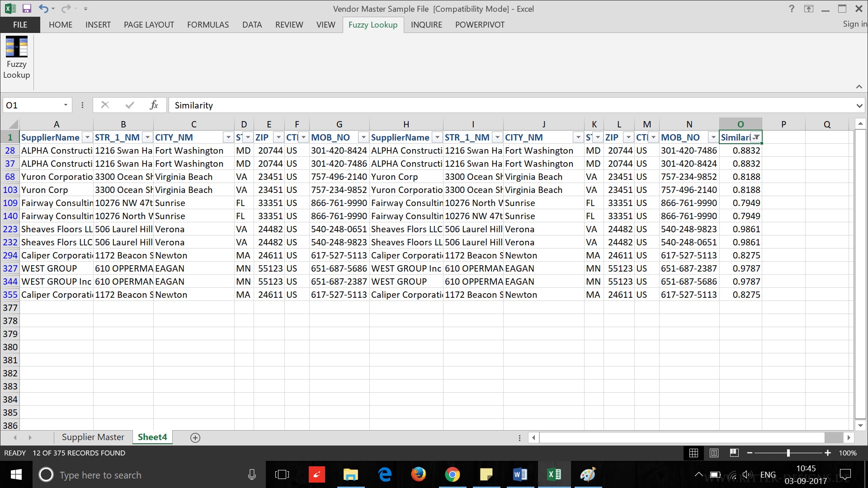Open the Name Box dropdown
This screenshot has height=488, width=868.
tap(66, 105)
